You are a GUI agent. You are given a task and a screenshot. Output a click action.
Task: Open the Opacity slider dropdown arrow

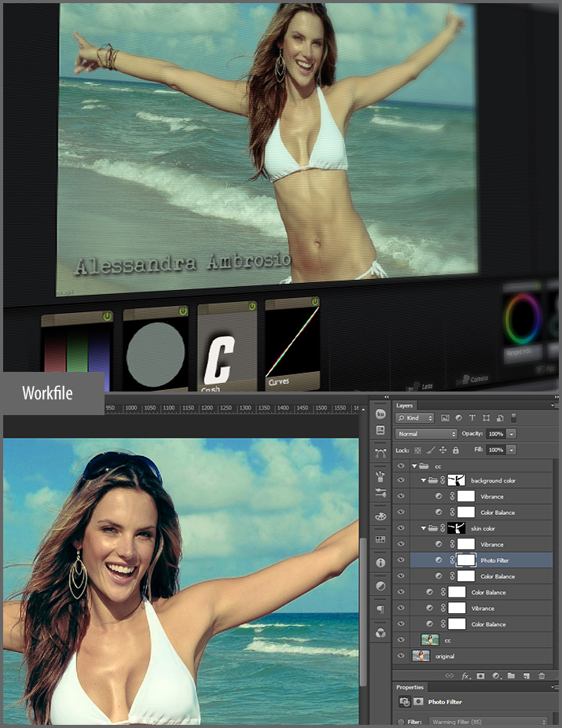(512, 434)
